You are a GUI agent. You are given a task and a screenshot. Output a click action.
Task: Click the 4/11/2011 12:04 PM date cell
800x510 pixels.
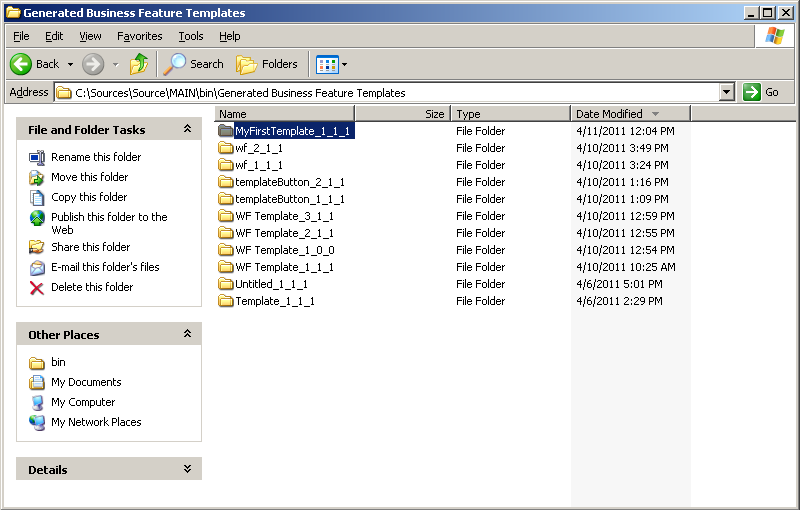(x=626, y=131)
